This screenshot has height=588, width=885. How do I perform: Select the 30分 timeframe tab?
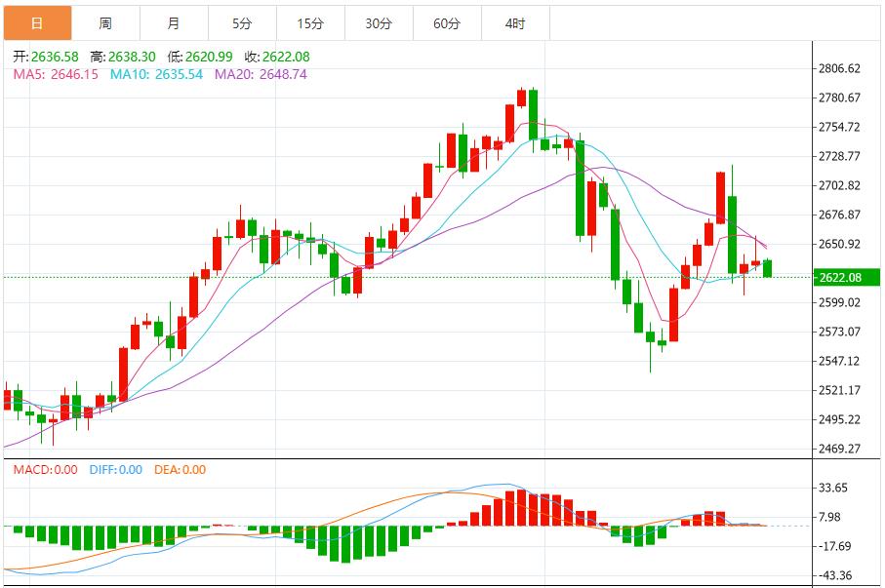tap(379, 23)
